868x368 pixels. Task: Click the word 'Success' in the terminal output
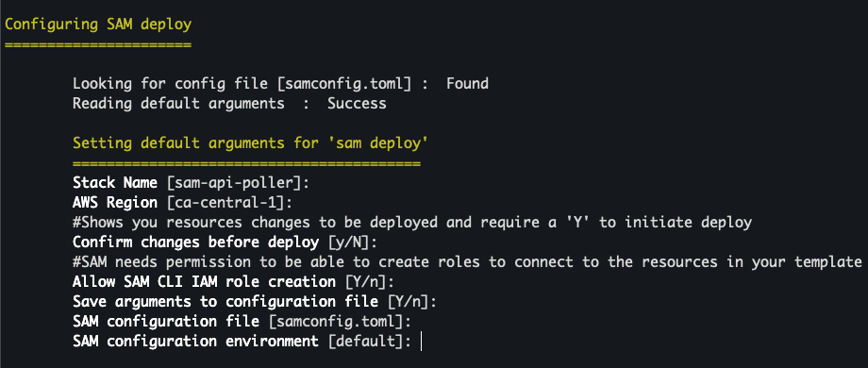tap(357, 104)
